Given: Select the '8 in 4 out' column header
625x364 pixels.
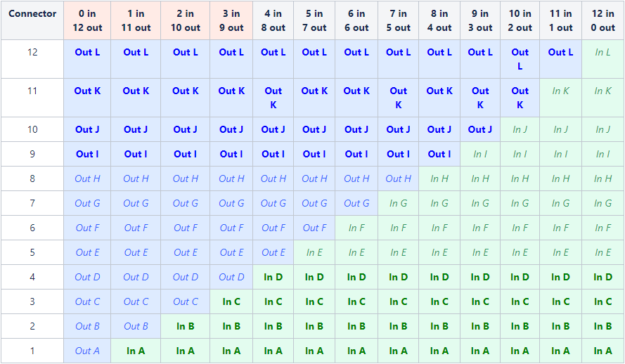Looking at the screenshot, I should tap(439, 20).
